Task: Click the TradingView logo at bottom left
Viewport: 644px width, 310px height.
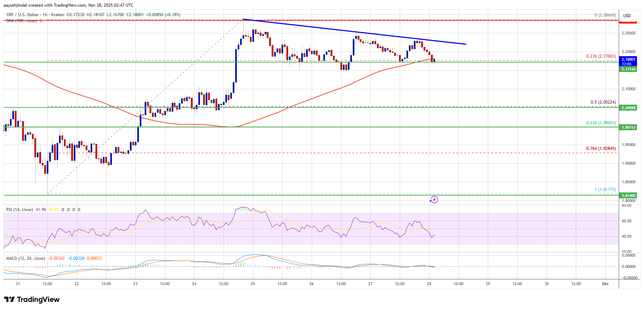Action: pos(32,299)
